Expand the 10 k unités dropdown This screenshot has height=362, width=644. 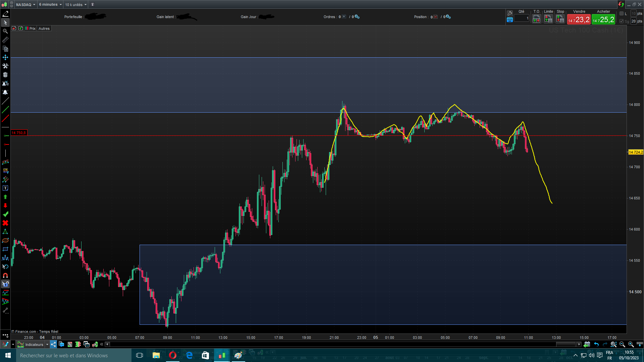pos(76,5)
